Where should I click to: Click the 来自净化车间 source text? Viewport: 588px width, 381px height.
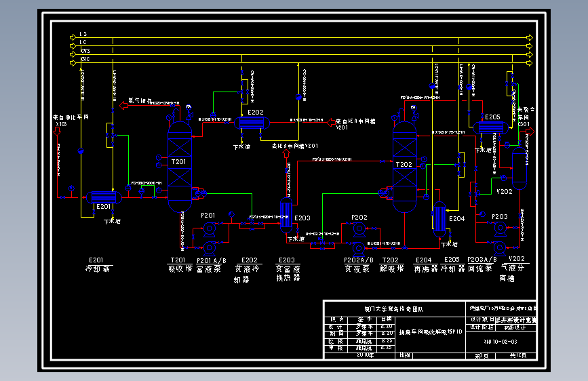(x=71, y=117)
